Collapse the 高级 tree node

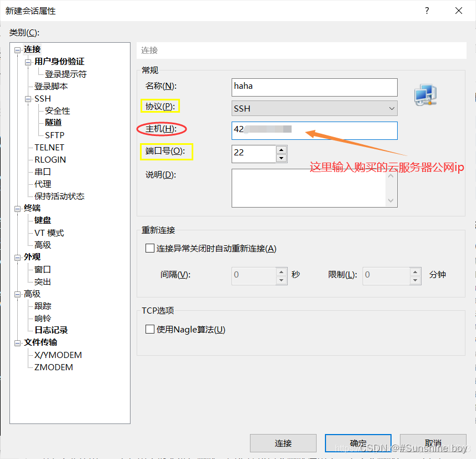click(x=18, y=294)
